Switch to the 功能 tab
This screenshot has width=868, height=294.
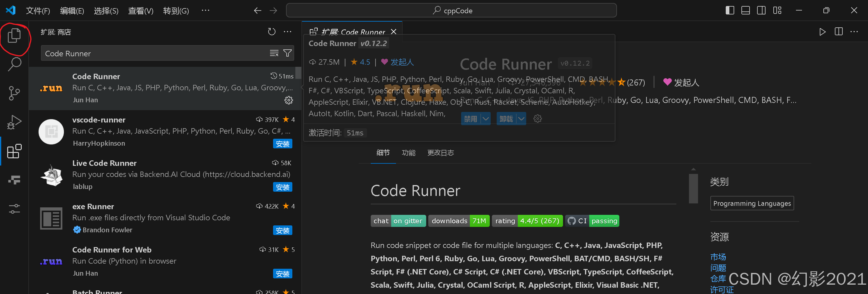point(408,153)
